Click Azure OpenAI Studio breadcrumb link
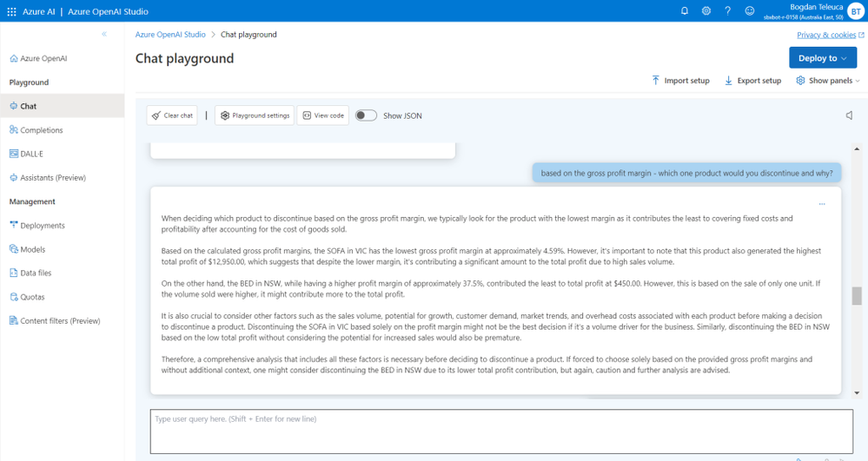Image resolution: width=868 pixels, height=461 pixels. pos(170,35)
